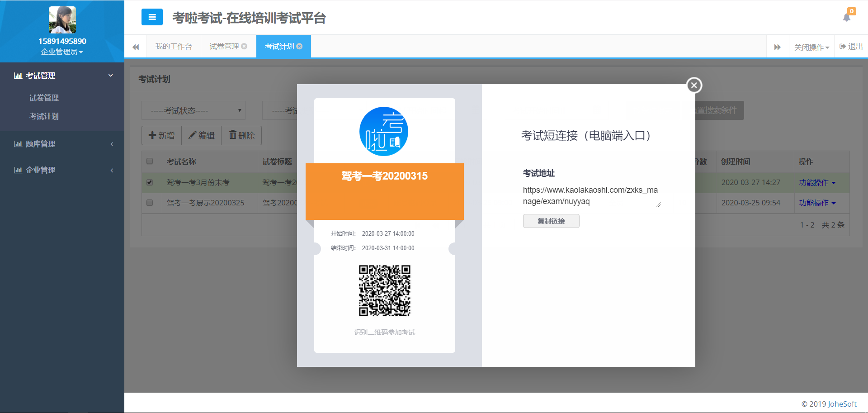The width and height of the screenshot is (868, 413).
Task: Open 功能操作 for the 2020-03-25 row
Action: click(x=817, y=203)
